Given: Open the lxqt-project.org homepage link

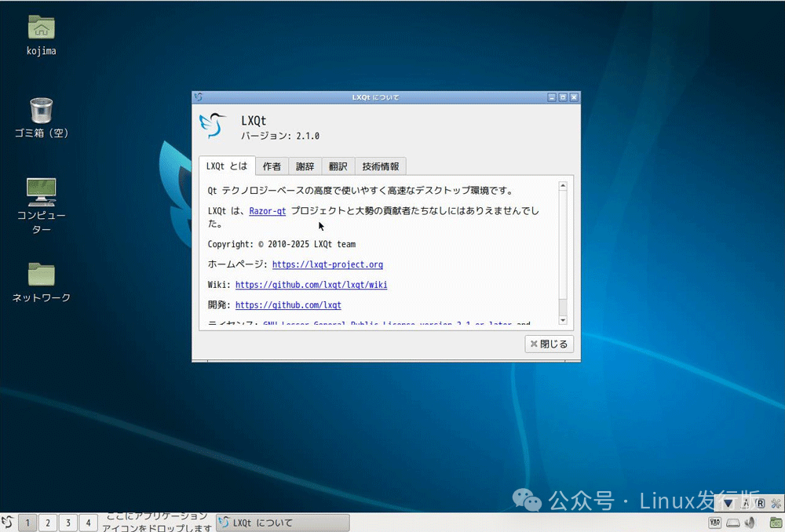Looking at the screenshot, I should [x=327, y=264].
